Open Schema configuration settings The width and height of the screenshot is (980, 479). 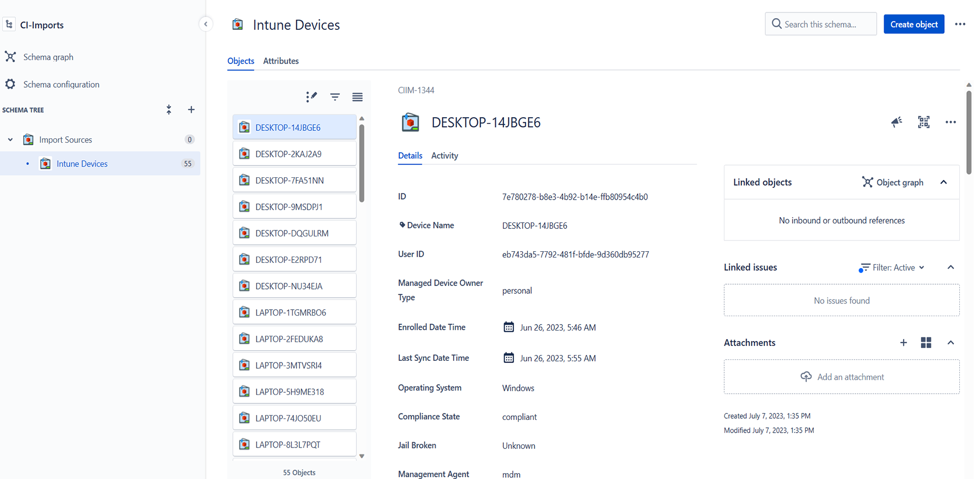[61, 84]
